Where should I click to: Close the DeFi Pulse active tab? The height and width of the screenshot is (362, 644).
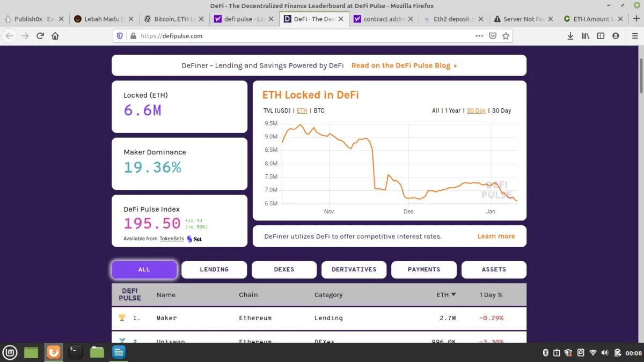point(340,19)
